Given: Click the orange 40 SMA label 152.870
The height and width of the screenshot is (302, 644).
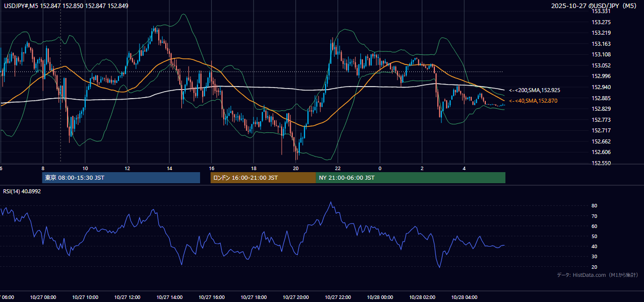Looking at the screenshot, I should pos(533,101).
